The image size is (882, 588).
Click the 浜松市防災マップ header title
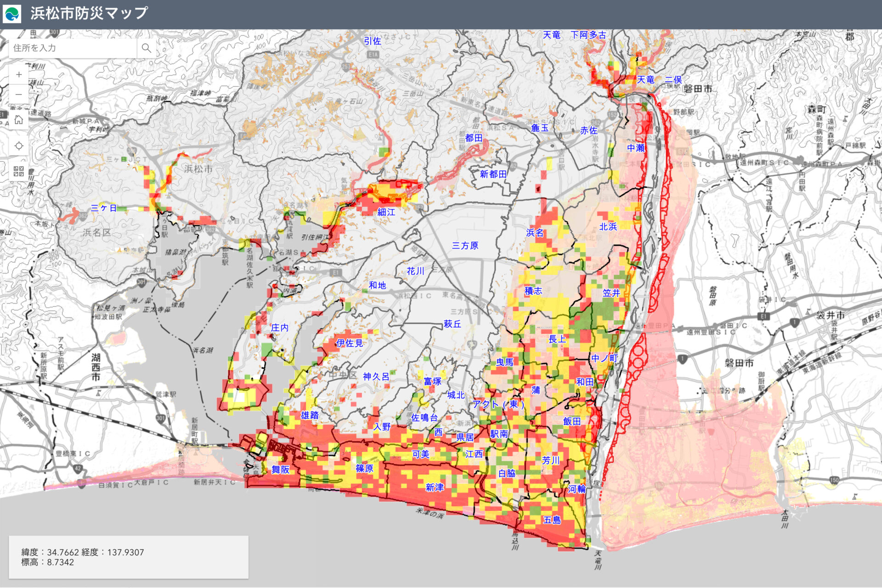coord(89,13)
